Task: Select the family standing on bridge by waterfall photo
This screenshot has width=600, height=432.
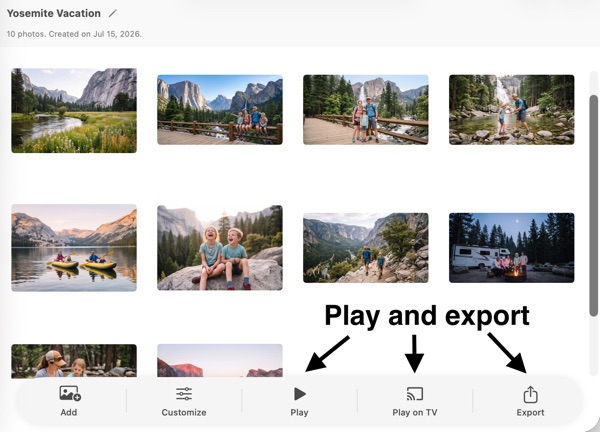Action: 366,110
